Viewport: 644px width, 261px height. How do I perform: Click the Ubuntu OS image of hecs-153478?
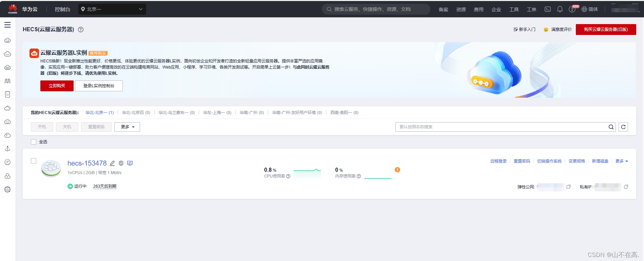[51, 168]
